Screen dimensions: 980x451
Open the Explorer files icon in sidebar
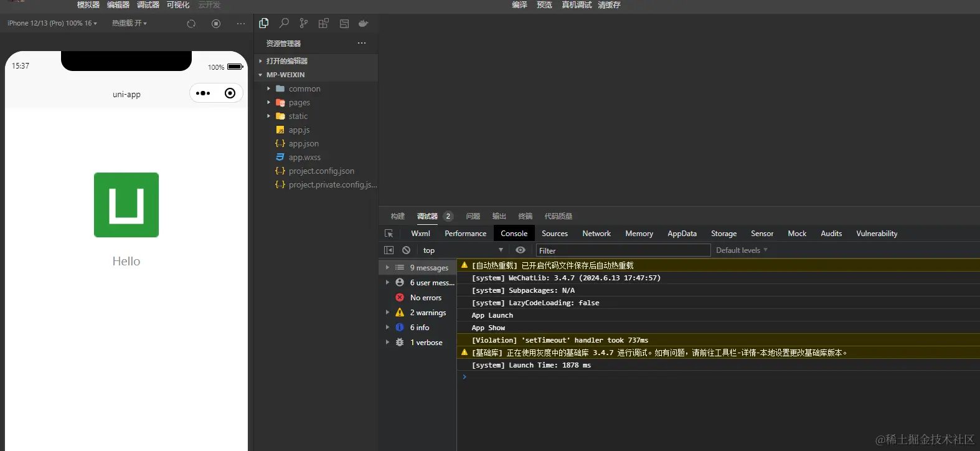pos(264,23)
